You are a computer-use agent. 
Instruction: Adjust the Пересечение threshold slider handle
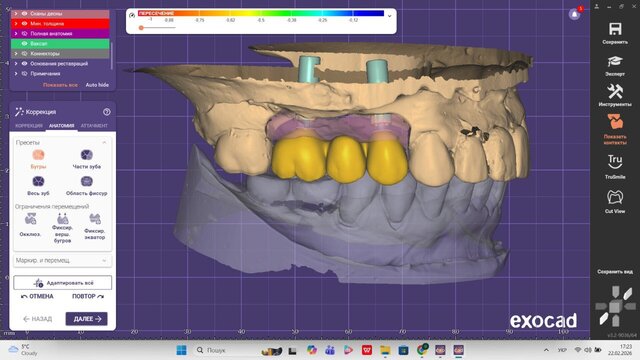[141, 28]
